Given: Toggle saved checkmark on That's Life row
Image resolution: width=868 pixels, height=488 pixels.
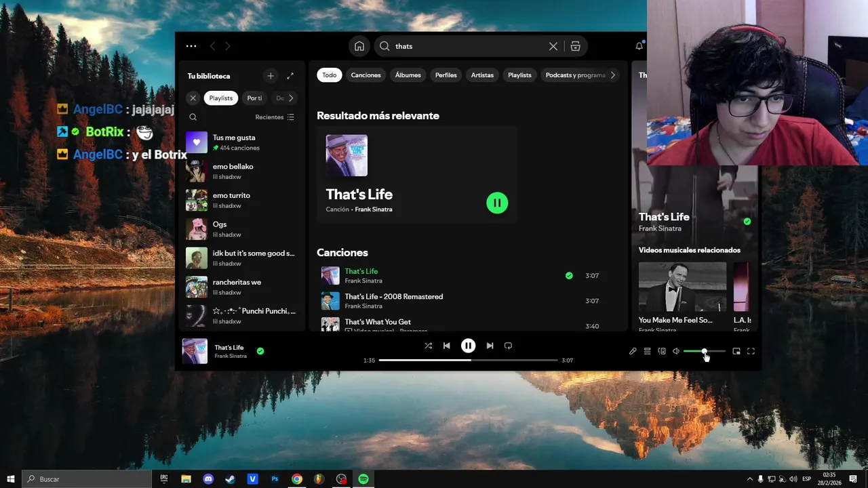Looking at the screenshot, I should pyautogui.click(x=569, y=276).
